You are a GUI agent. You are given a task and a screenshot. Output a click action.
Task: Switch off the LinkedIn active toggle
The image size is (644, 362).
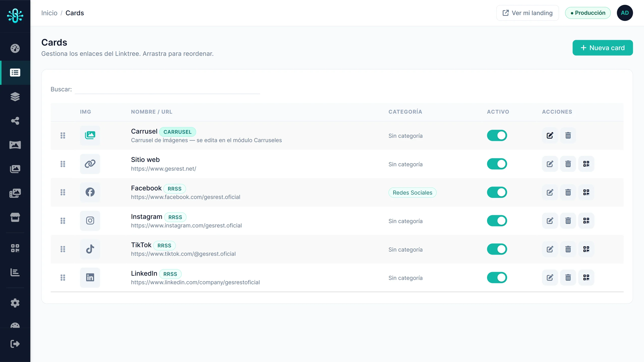(497, 278)
